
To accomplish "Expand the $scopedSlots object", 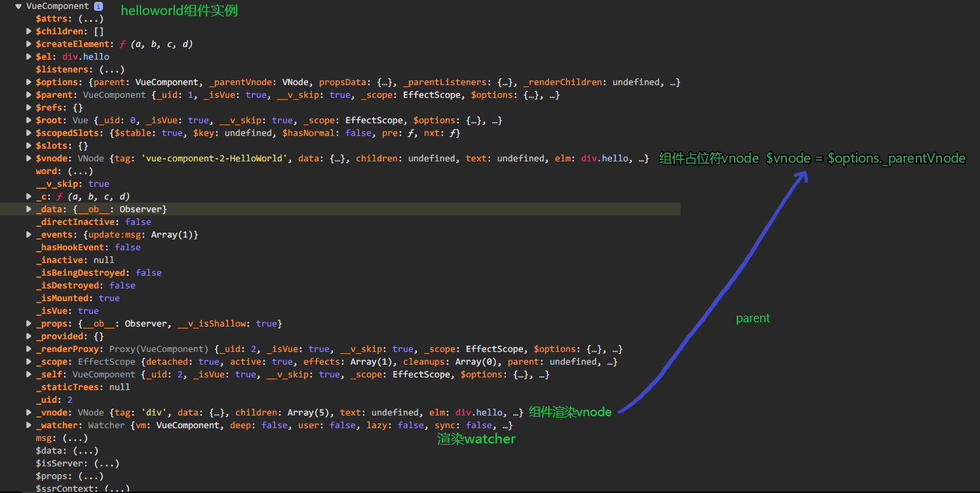I will [29, 133].
